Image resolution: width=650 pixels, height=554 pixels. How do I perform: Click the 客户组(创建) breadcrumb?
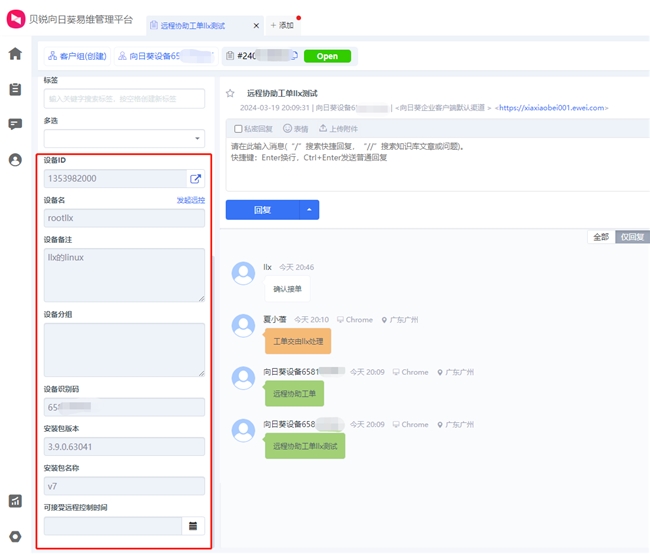(78, 56)
